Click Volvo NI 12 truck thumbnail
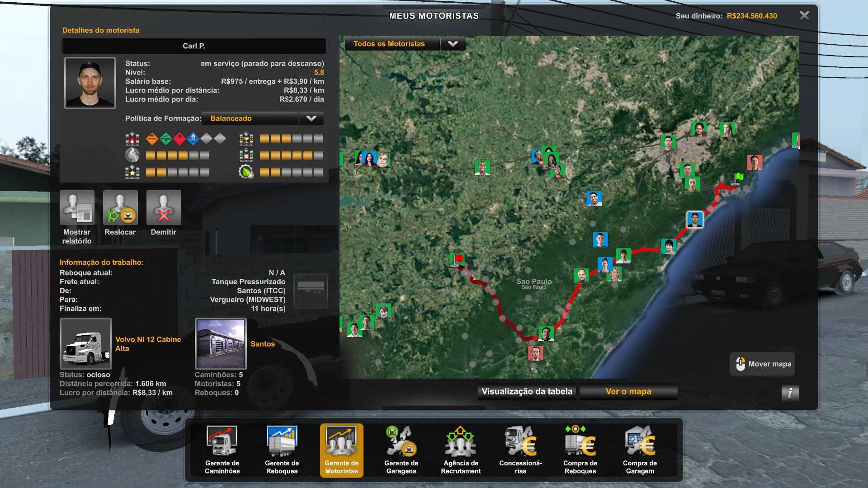This screenshot has width=868, height=488. point(85,343)
